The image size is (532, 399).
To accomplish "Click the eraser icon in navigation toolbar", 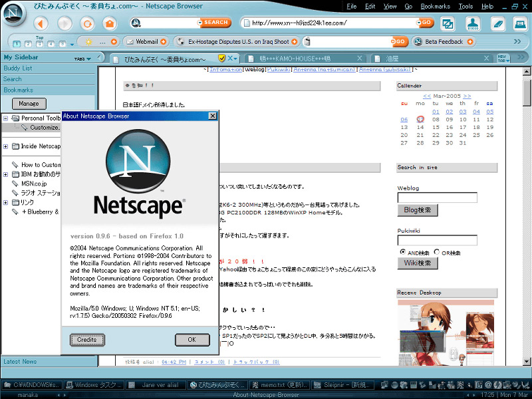I will pyautogui.click(x=497, y=23).
